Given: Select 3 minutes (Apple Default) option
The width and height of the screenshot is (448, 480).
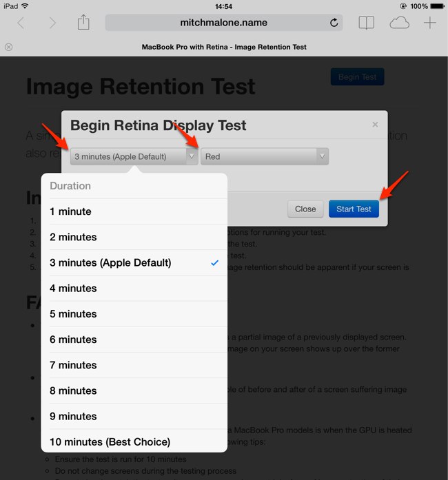Looking at the screenshot, I should (134, 262).
